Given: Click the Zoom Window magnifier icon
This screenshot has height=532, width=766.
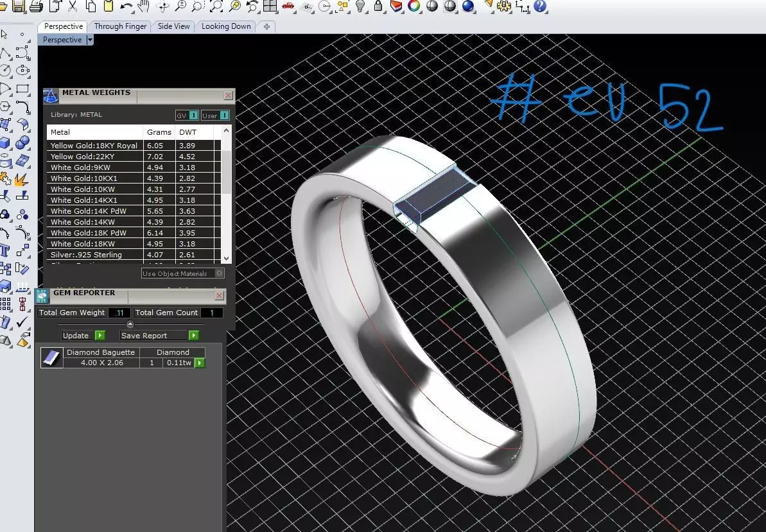Looking at the screenshot, I should (198, 6).
